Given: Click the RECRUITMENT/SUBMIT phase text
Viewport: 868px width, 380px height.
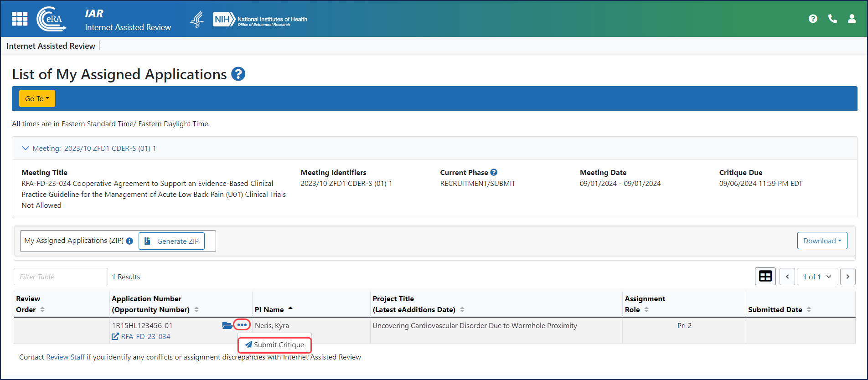Looking at the screenshot, I should [478, 184].
